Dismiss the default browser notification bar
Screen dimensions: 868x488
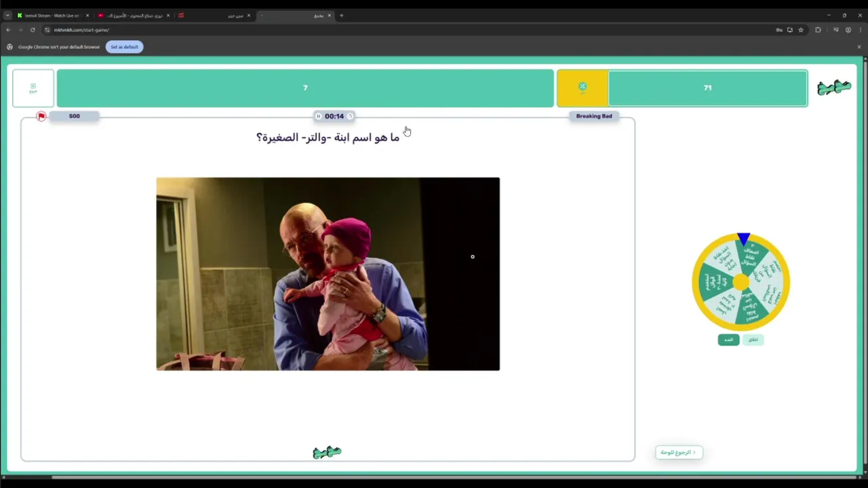[x=859, y=47]
